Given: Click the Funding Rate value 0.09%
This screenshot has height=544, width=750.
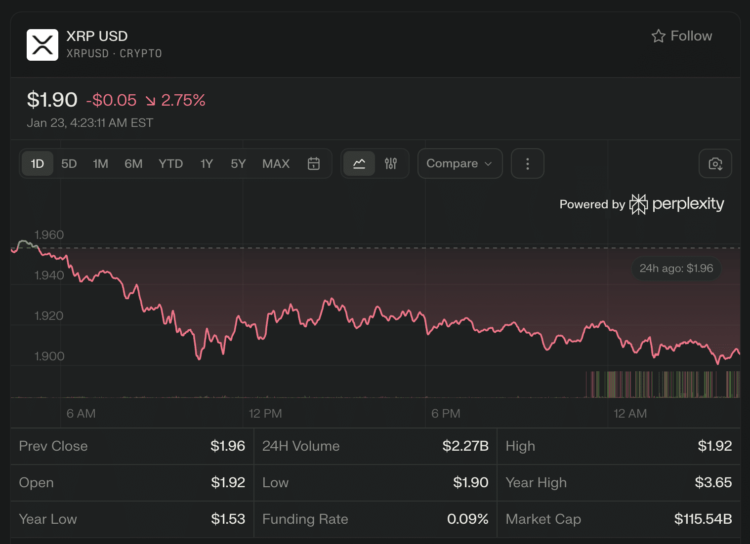Looking at the screenshot, I should pos(467,519).
